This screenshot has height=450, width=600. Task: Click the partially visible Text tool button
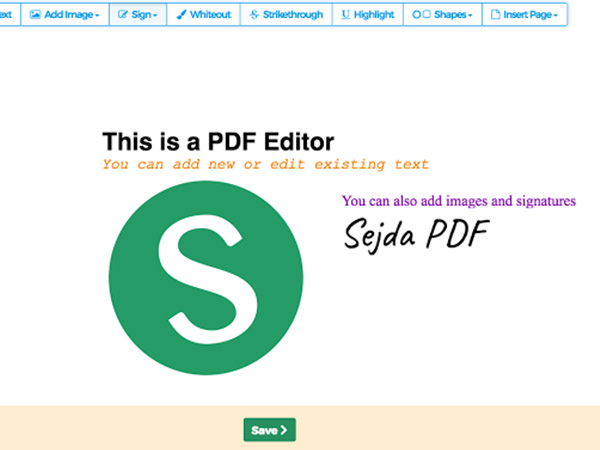pos(10,15)
